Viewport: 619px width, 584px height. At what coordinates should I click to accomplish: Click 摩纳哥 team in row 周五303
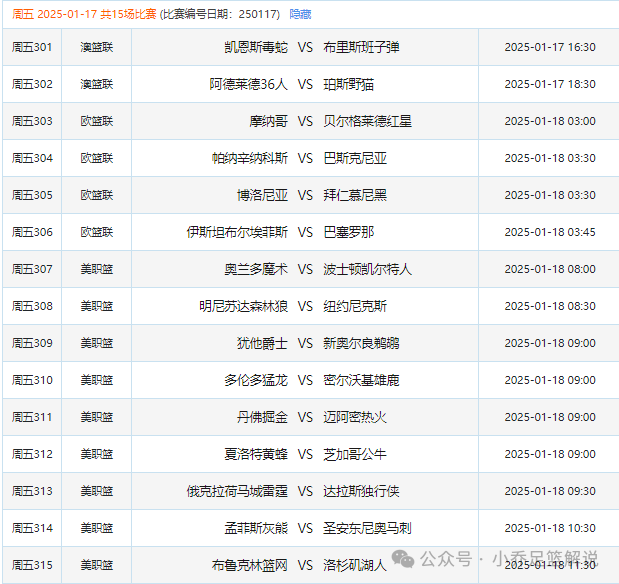pyautogui.click(x=268, y=121)
